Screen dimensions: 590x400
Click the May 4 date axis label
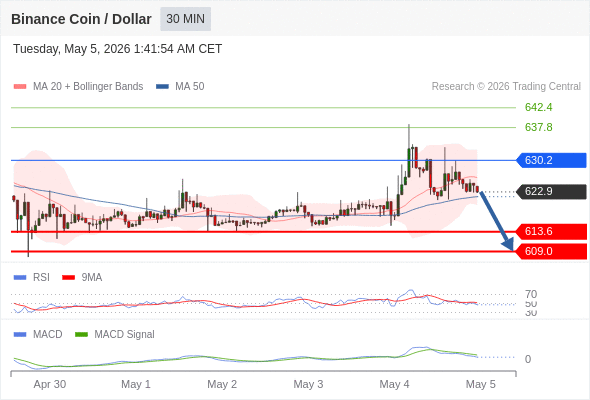(x=394, y=385)
